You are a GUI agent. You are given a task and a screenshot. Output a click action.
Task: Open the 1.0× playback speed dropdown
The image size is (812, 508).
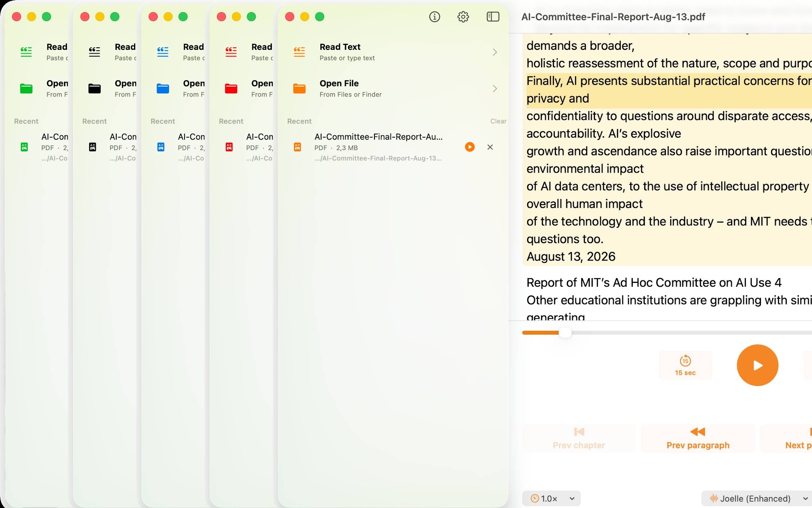[551, 498]
